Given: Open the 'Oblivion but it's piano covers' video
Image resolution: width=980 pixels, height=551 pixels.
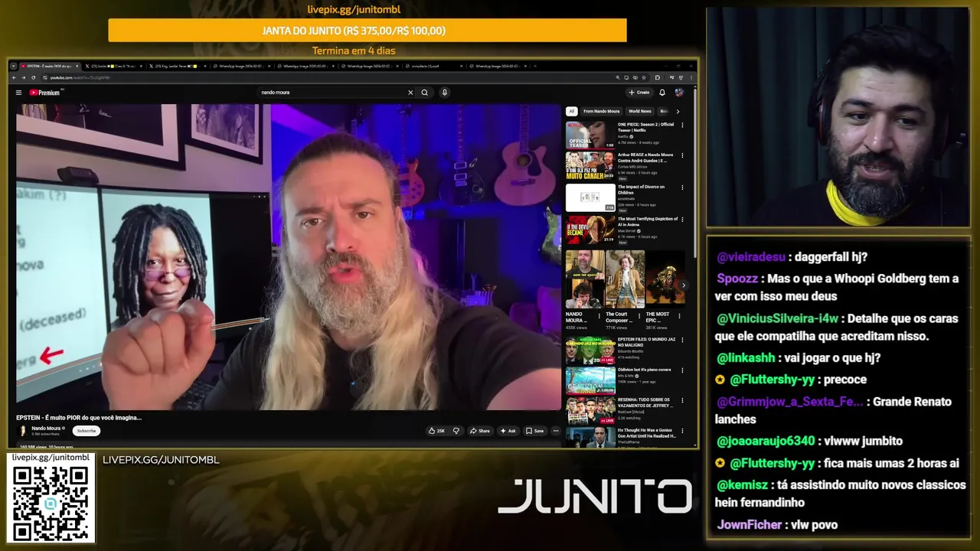Looking at the screenshot, I should pyautogui.click(x=590, y=381).
